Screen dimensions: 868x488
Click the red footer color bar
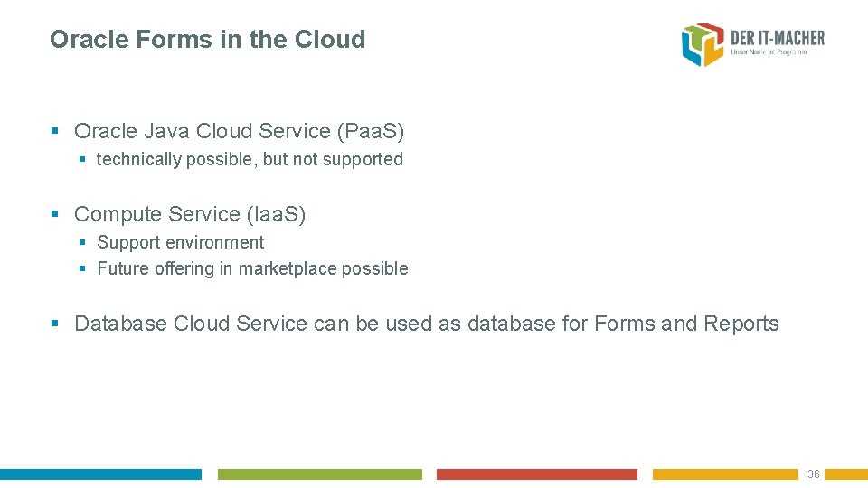click(x=536, y=474)
